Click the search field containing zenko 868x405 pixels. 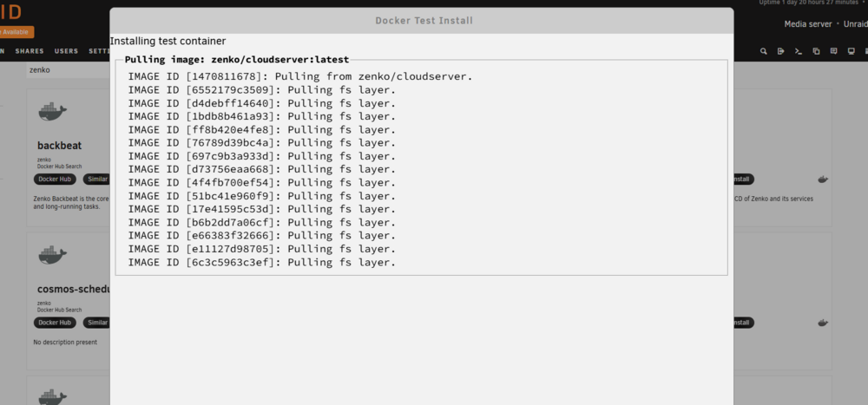[x=68, y=70]
